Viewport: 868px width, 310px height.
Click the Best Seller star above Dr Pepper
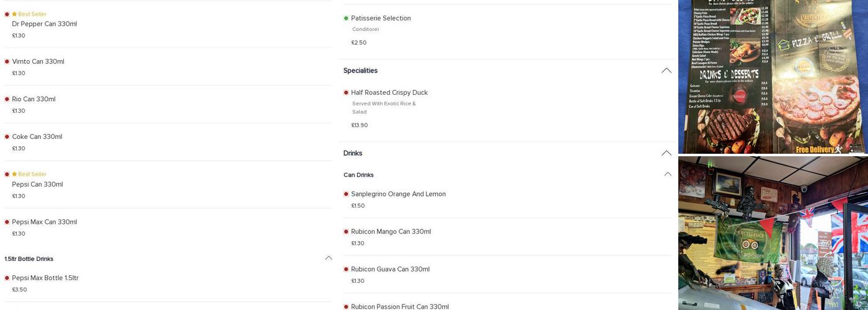point(14,14)
